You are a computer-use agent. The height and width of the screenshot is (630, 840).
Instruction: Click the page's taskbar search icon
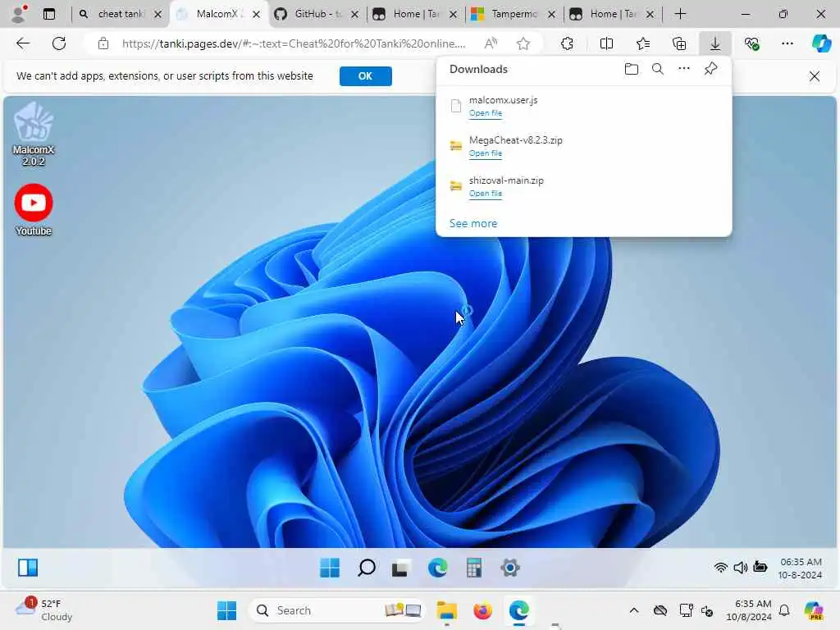tap(367, 568)
